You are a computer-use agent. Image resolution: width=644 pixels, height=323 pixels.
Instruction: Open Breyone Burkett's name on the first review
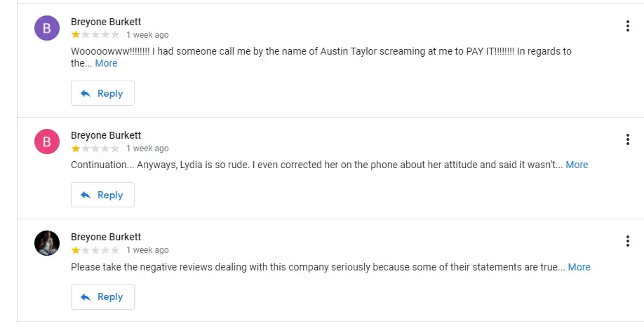tap(106, 22)
